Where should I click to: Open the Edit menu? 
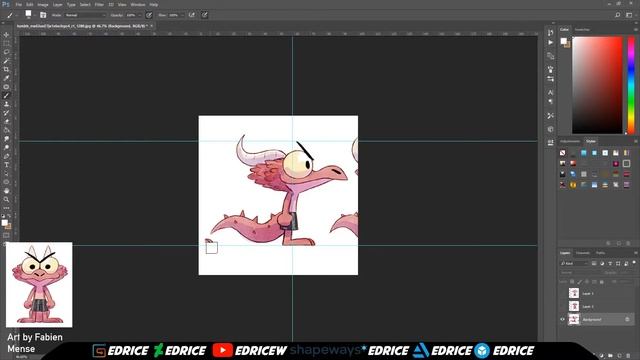pos(29,4)
